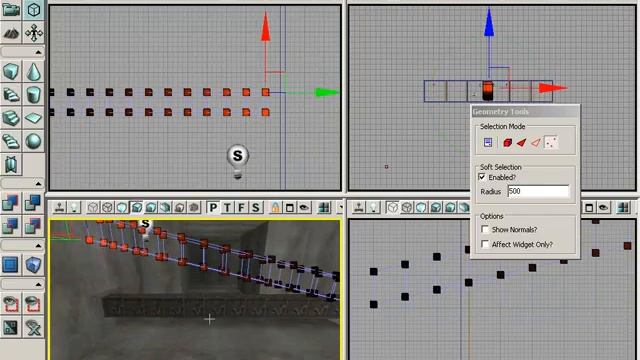Hide selected actors
Image resolution: width=640 pixels, height=360 pixels.
[x=33, y=304]
